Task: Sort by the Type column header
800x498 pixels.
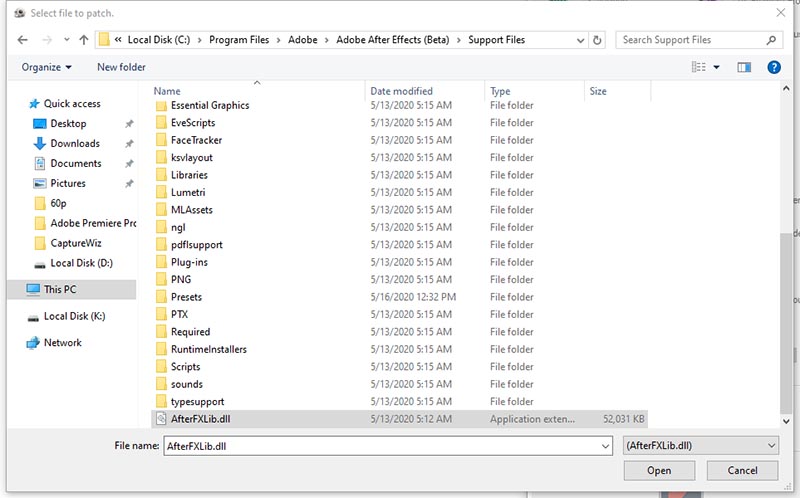Action: pos(500,91)
